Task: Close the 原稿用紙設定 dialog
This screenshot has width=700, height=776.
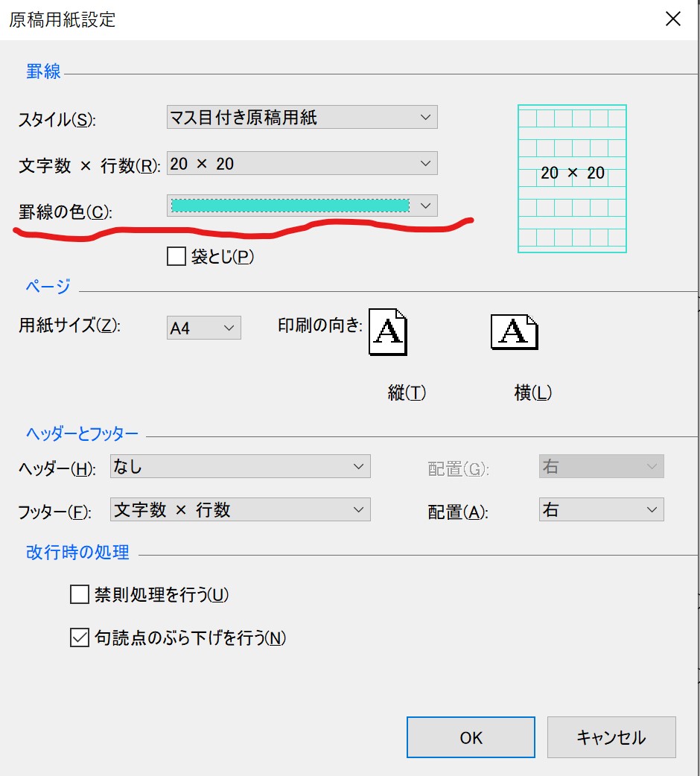Action: coord(672,19)
